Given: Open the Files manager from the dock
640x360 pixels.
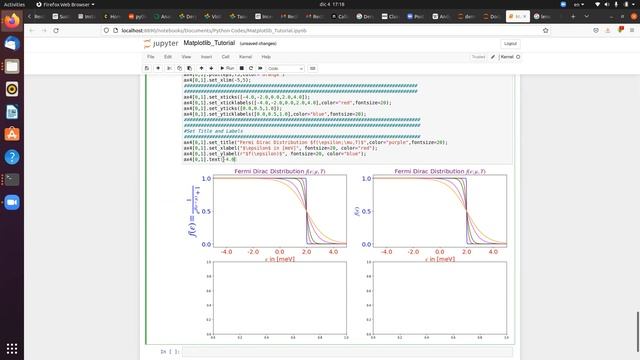Looking at the screenshot, I should [x=12, y=66].
